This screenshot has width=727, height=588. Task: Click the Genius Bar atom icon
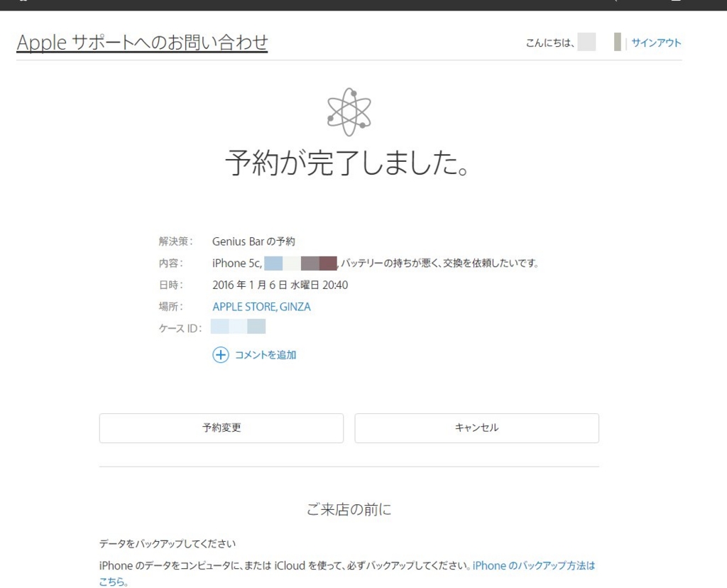point(349,111)
